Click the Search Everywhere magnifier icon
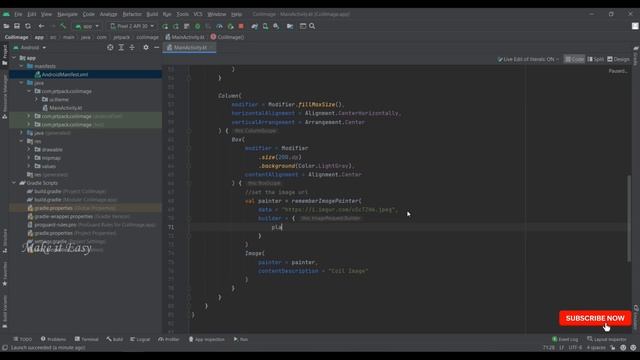This screenshot has height=360, width=640. pos(312,26)
